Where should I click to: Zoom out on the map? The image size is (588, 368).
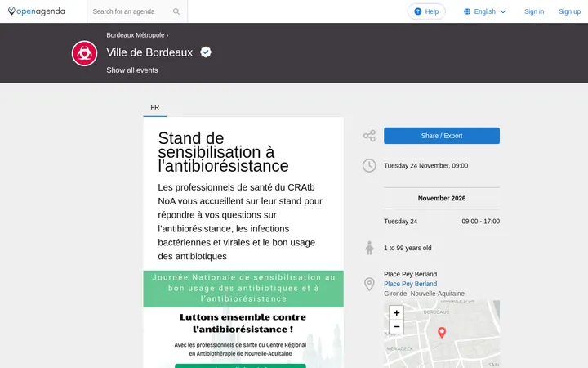coord(396,326)
